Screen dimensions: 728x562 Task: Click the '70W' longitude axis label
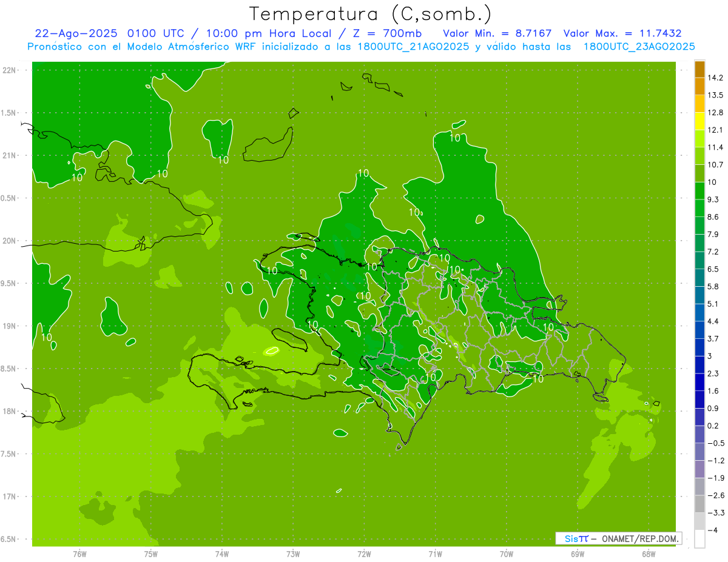[x=506, y=554]
